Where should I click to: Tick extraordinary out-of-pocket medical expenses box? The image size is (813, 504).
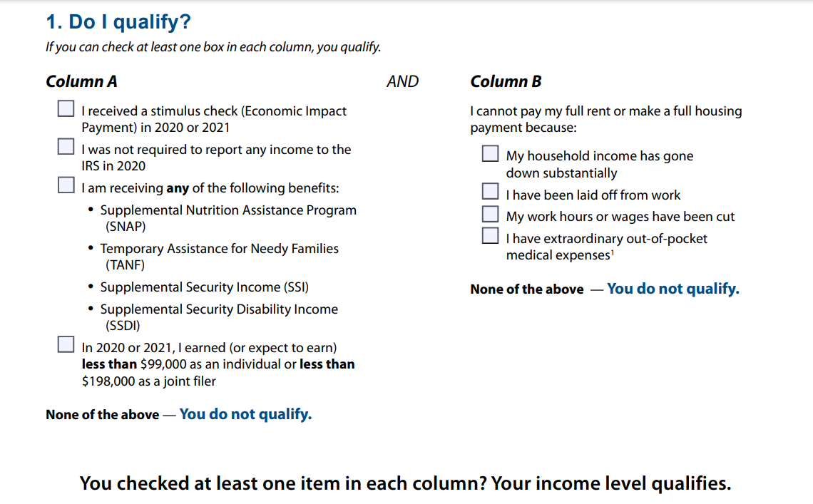[490, 235]
